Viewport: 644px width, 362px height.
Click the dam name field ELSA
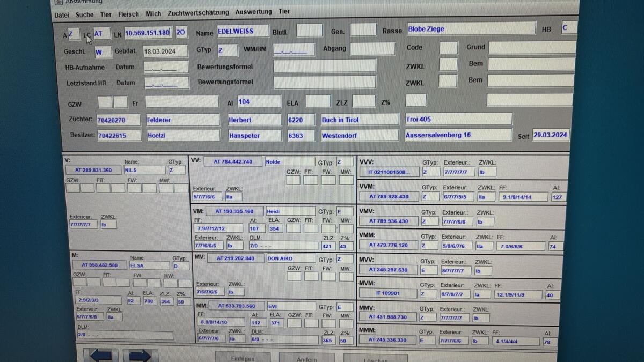(x=151, y=265)
